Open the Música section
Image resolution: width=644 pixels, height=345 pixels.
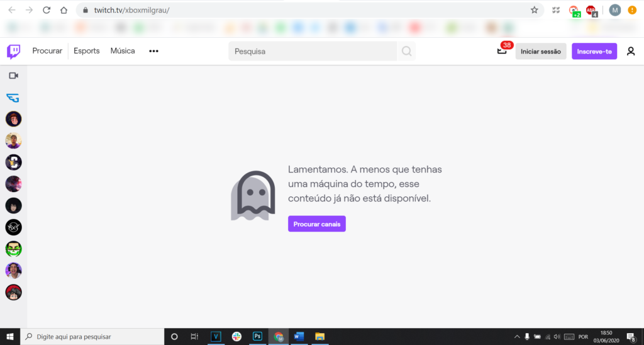(123, 51)
